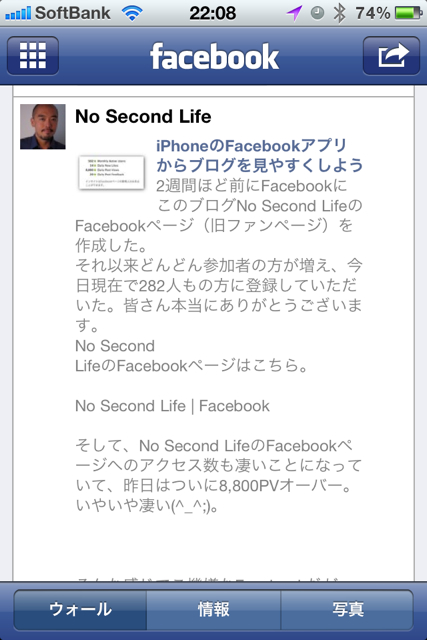Open the iPhoneのFacebookアプリ article link
Viewport: 427px width, 640px height.
click(x=259, y=156)
